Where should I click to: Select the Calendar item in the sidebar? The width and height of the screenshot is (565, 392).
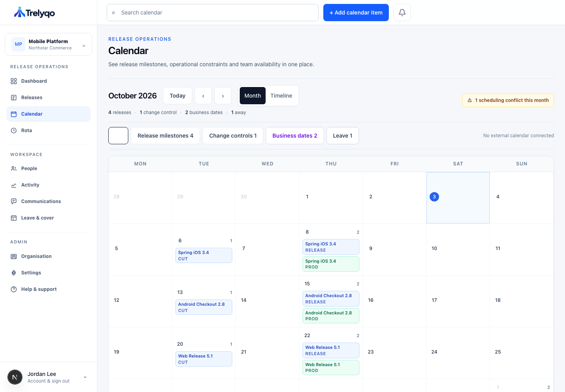(x=48, y=114)
